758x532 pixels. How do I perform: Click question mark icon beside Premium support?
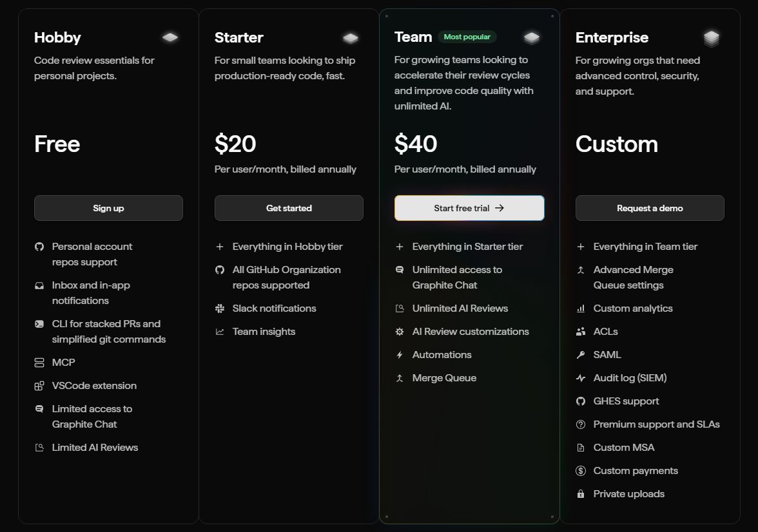coord(581,424)
